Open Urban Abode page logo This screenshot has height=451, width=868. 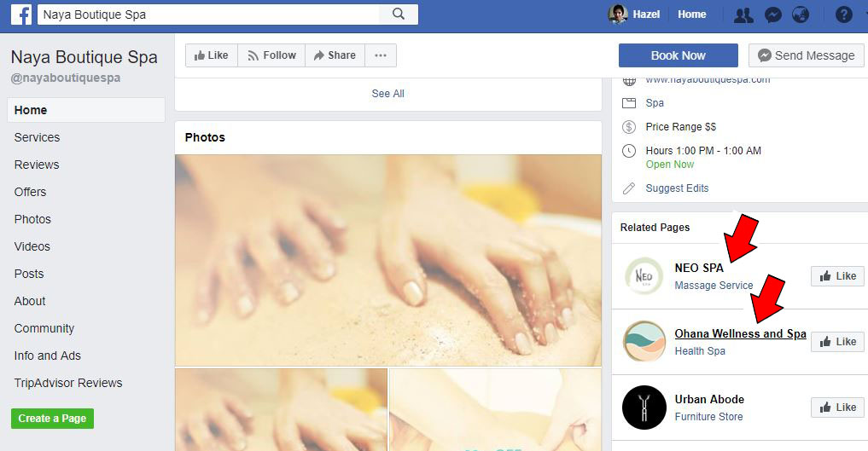pos(644,408)
